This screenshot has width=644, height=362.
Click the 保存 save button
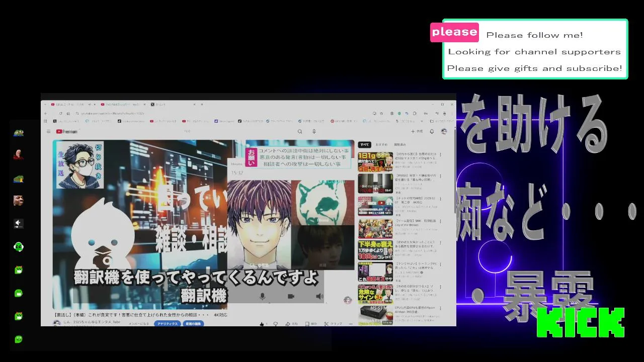pos(311,324)
